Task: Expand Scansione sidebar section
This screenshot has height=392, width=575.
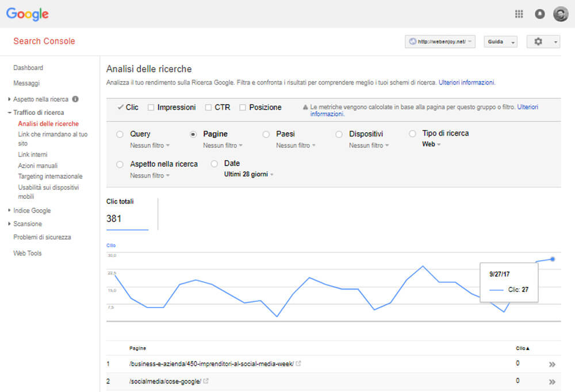Action: (9, 224)
